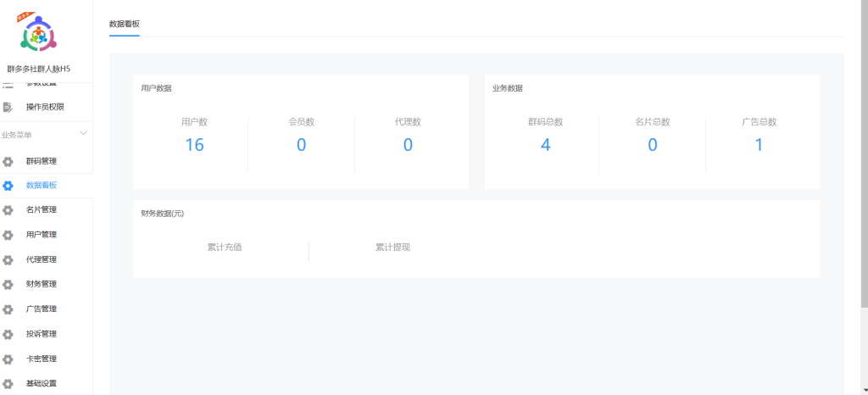Click the scrollbar down arrow
868x395 pixels.
(x=864, y=391)
